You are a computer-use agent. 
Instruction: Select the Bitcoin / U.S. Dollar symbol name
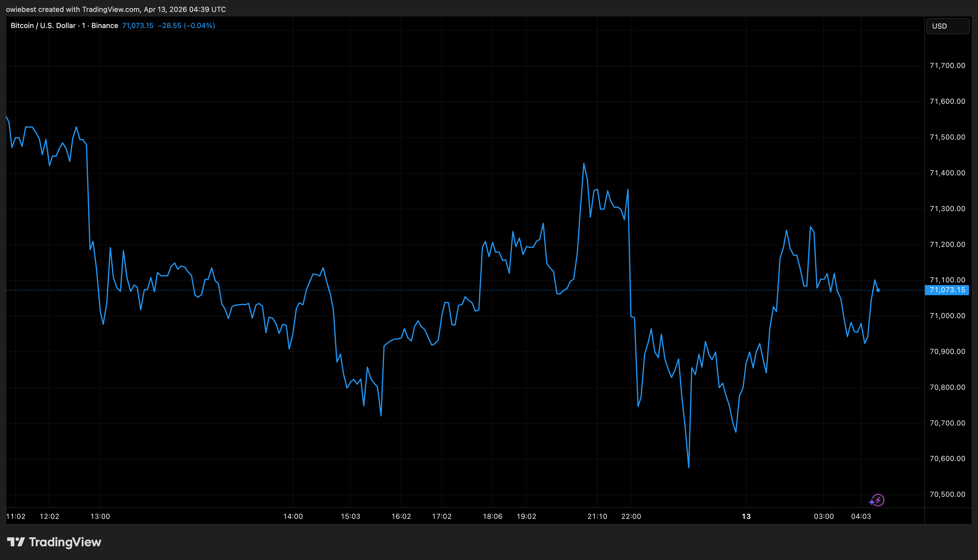tap(42, 25)
